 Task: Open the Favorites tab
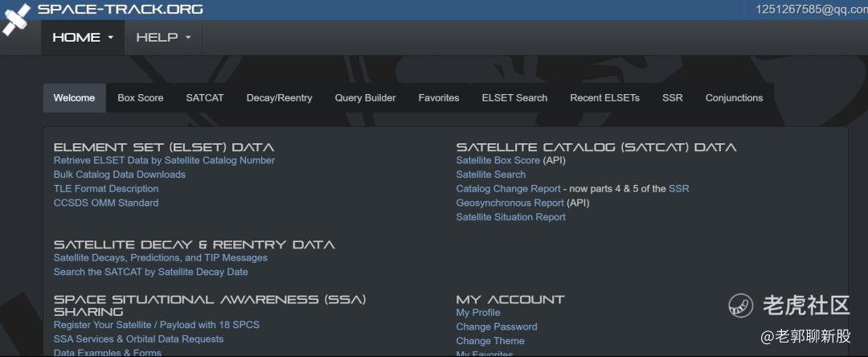[x=439, y=98]
